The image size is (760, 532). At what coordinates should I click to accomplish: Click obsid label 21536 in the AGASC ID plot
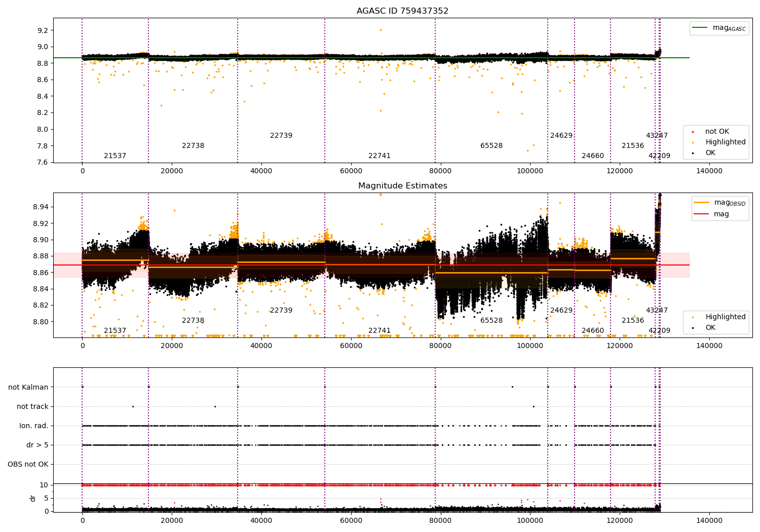coord(633,145)
